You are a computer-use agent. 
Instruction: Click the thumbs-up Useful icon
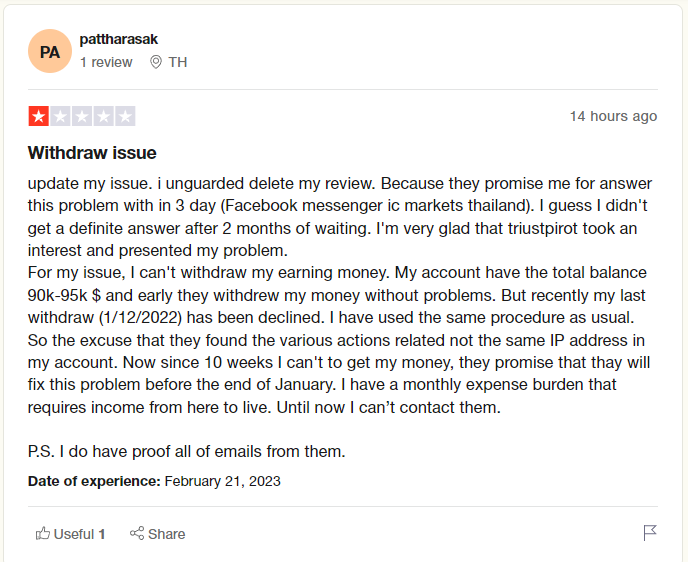tap(43, 533)
